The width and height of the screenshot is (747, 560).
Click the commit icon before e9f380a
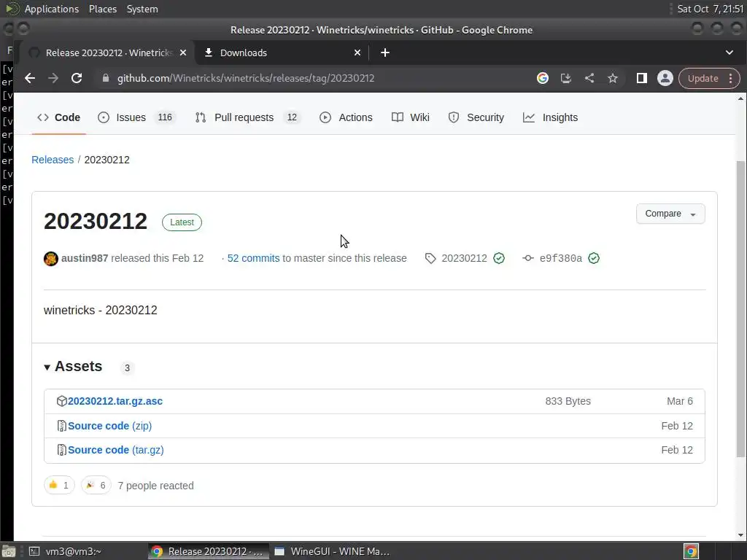click(x=528, y=259)
